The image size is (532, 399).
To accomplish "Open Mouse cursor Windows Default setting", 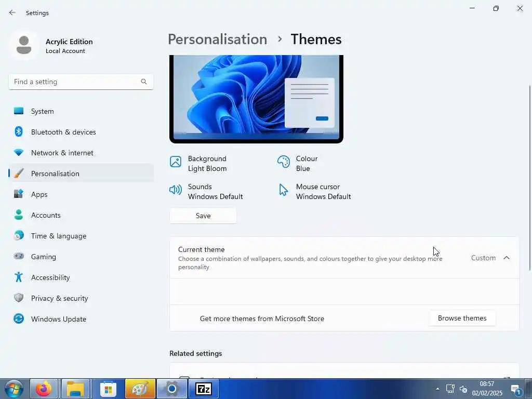I will (314, 191).
